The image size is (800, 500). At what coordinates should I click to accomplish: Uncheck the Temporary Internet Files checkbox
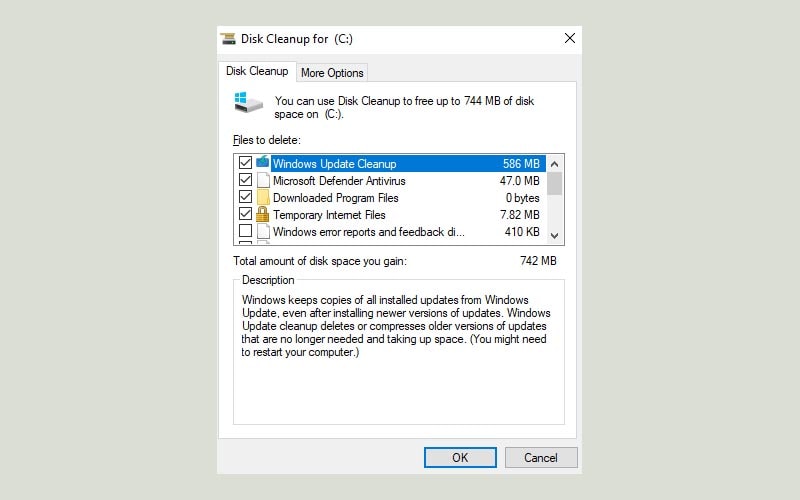click(x=245, y=214)
